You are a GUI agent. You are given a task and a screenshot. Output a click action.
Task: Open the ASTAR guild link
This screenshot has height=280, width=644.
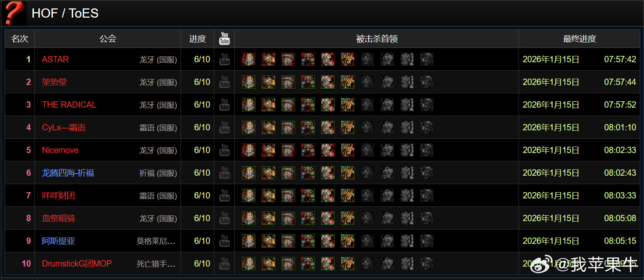pyautogui.click(x=55, y=59)
